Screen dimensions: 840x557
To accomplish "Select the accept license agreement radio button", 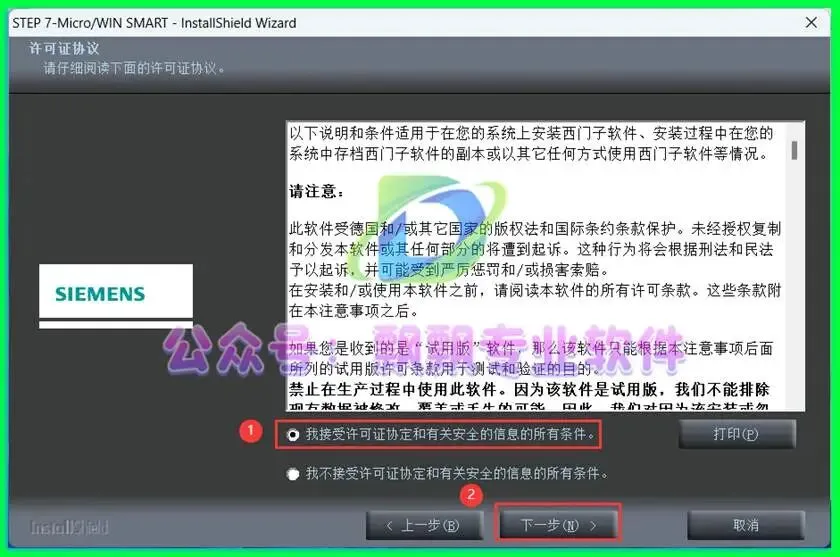I will click(x=292, y=435).
